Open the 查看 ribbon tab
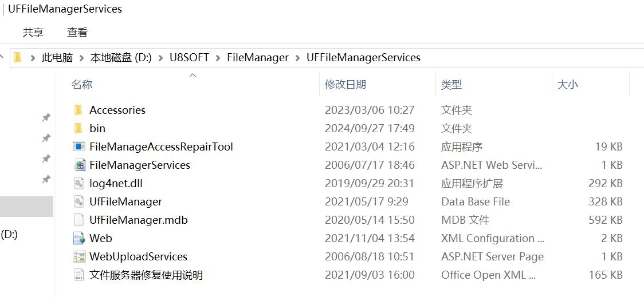 click(77, 33)
